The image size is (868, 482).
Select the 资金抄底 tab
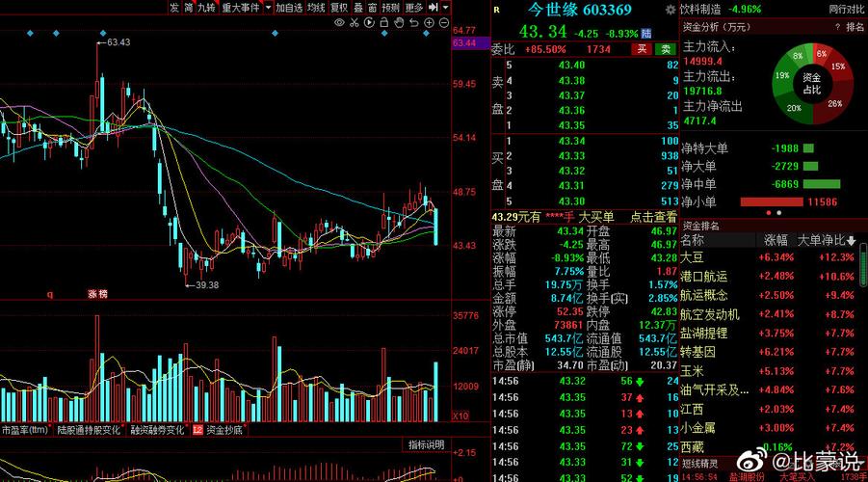click(x=224, y=430)
